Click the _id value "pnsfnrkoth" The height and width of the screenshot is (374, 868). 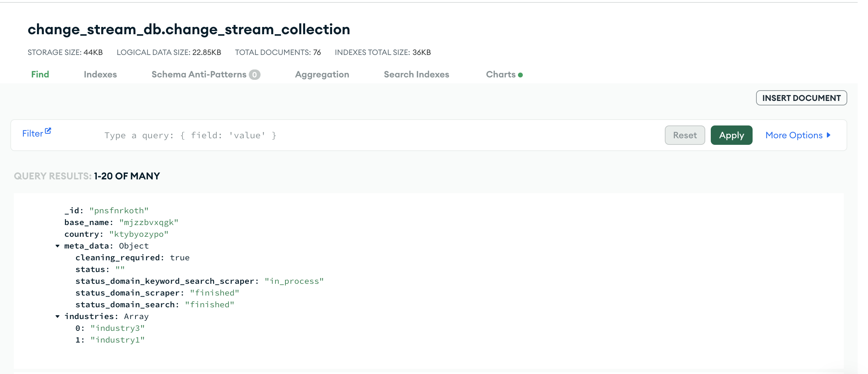[x=119, y=211]
